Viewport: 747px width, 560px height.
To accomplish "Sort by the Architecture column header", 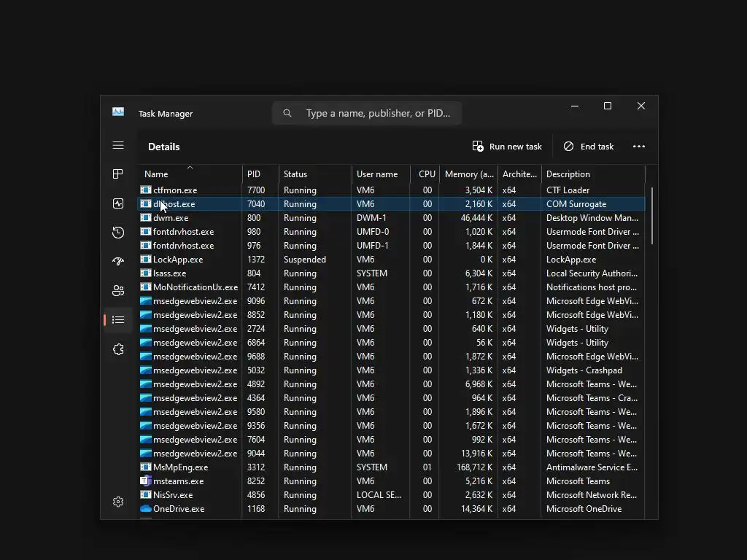I will tap(519, 174).
